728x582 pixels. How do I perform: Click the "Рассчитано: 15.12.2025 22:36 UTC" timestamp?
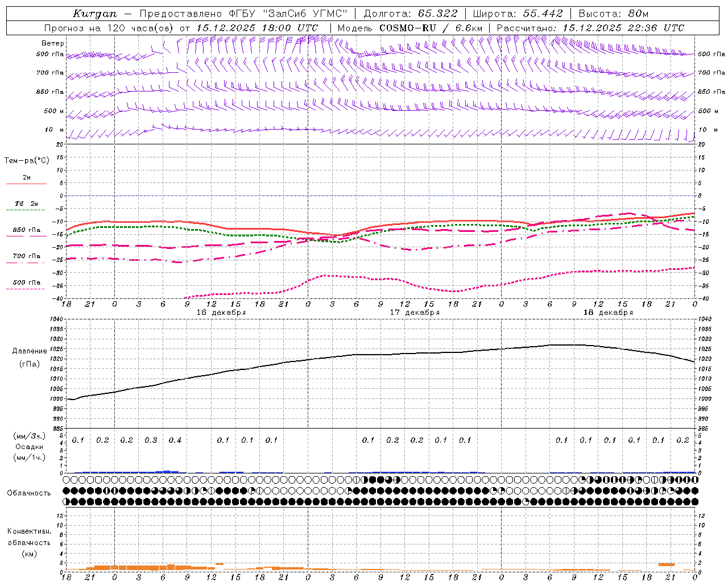pyautogui.click(x=590, y=28)
